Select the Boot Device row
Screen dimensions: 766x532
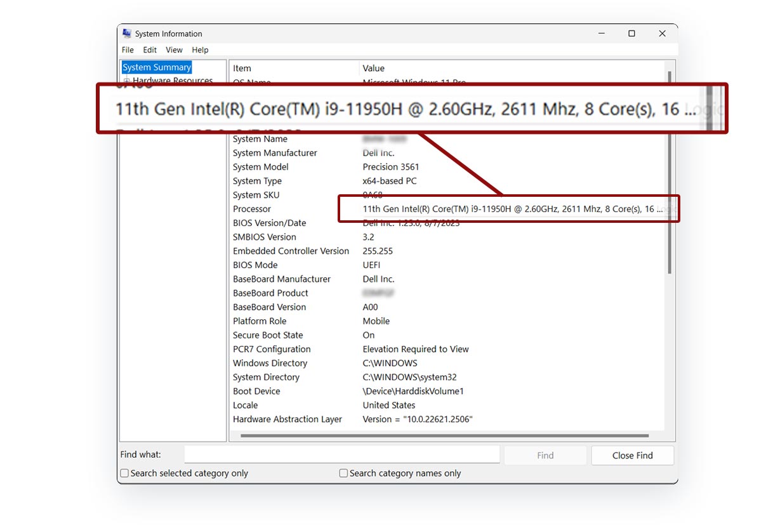447,391
